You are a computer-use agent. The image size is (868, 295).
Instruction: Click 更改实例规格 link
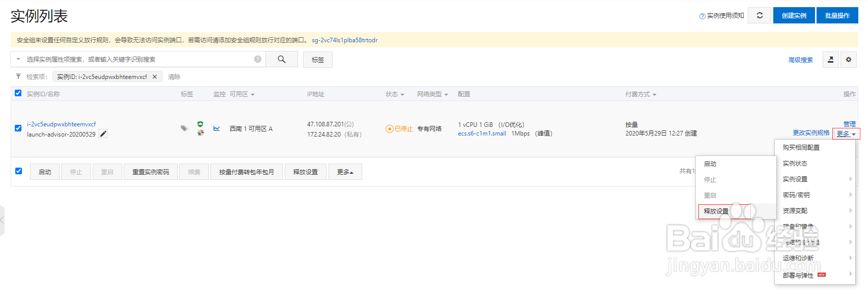coord(811,133)
